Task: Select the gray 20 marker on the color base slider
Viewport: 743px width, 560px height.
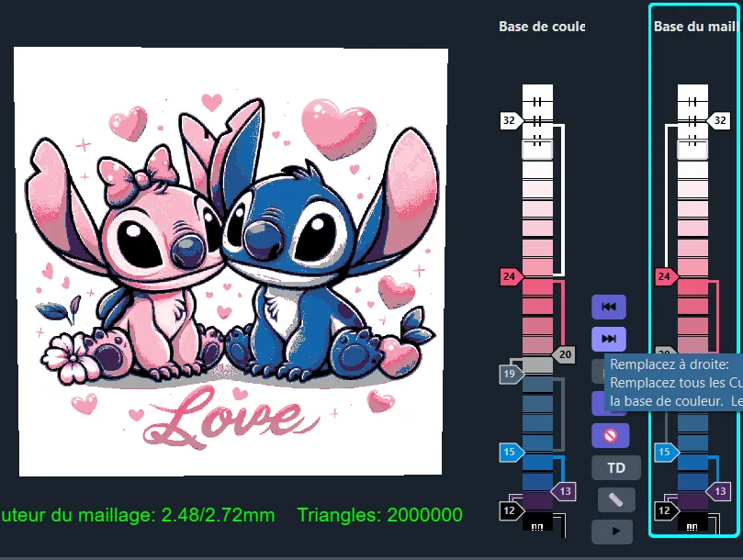Action: pyautogui.click(x=564, y=354)
